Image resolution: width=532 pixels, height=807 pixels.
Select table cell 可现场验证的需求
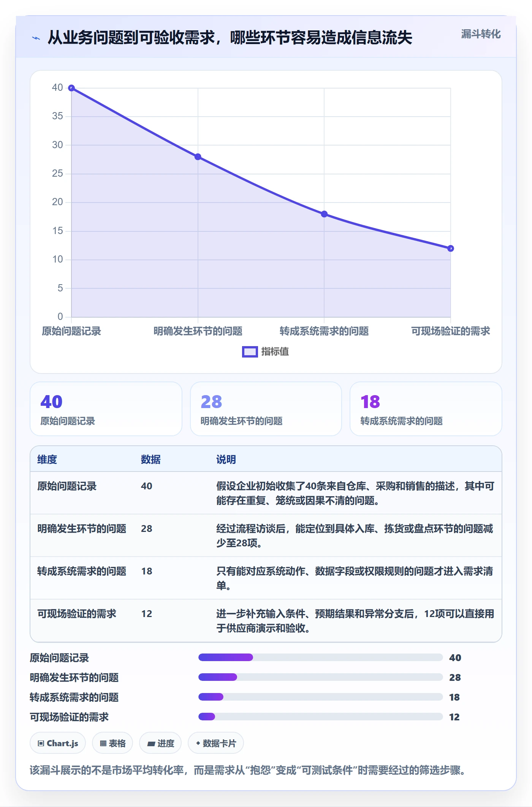[77, 614]
